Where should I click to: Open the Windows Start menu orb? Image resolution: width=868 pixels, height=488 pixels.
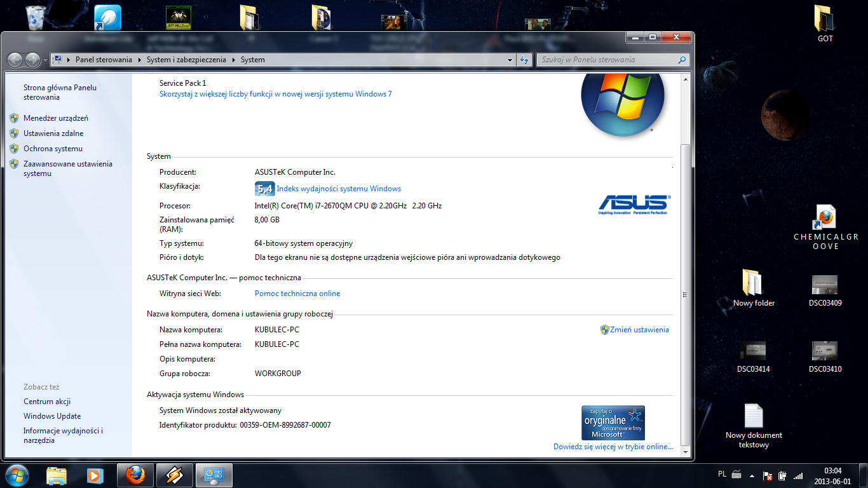[17, 475]
